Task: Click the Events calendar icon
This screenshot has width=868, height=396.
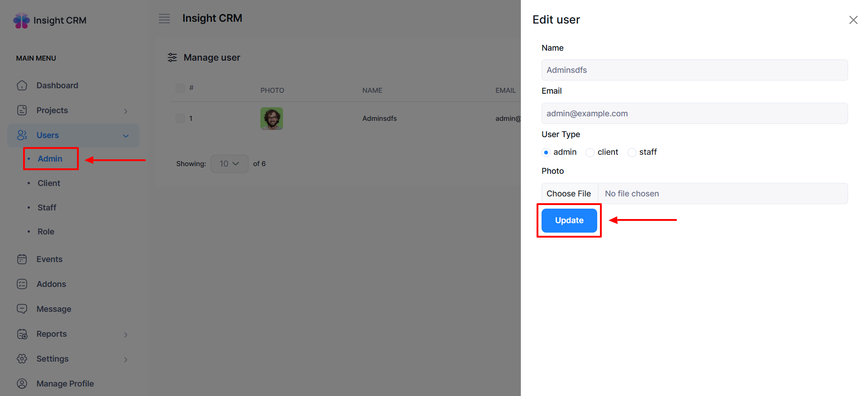Action: (22, 259)
